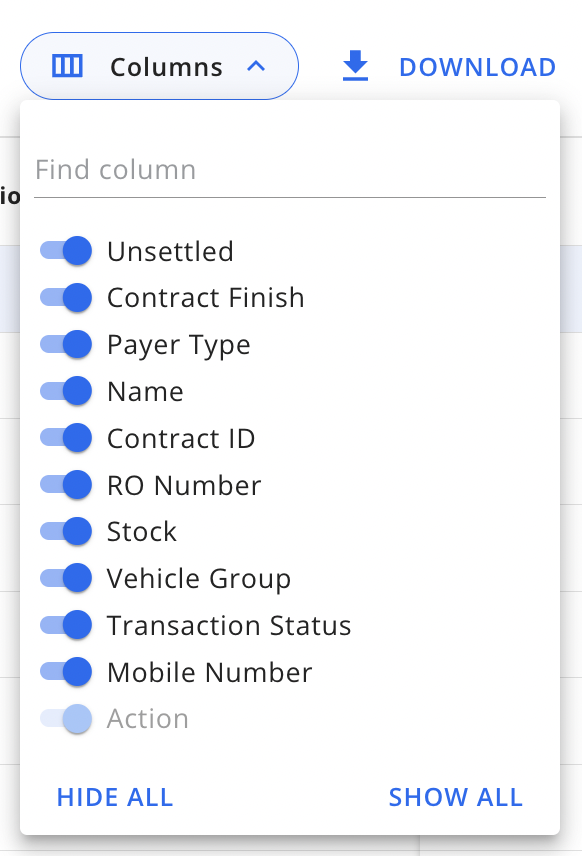
Task: Toggle off the Unsettled column
Action: [x=66, y=251]
